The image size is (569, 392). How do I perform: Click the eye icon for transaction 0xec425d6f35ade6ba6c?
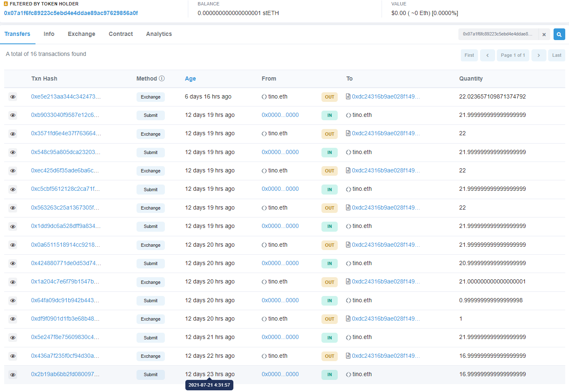click(13, 171)
